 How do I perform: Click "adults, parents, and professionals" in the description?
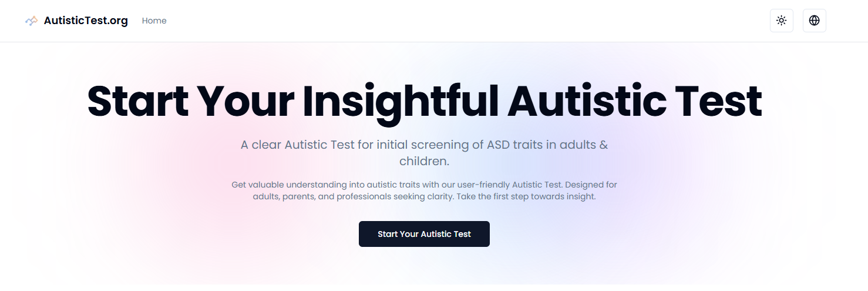[x=322, y=196]
